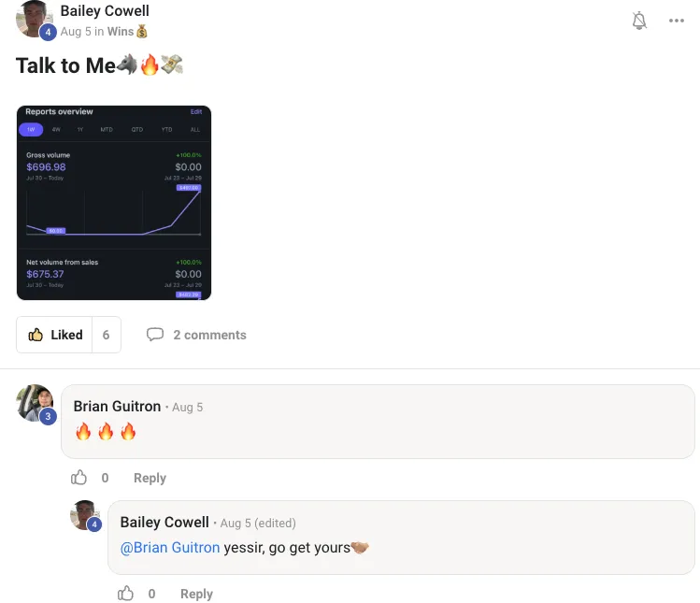Open Bailey Cowell's avatar at post top
700x603 pixels.
coord(32,19)
